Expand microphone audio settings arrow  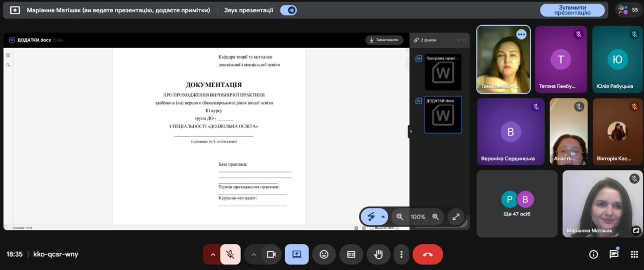click(213, 254)
